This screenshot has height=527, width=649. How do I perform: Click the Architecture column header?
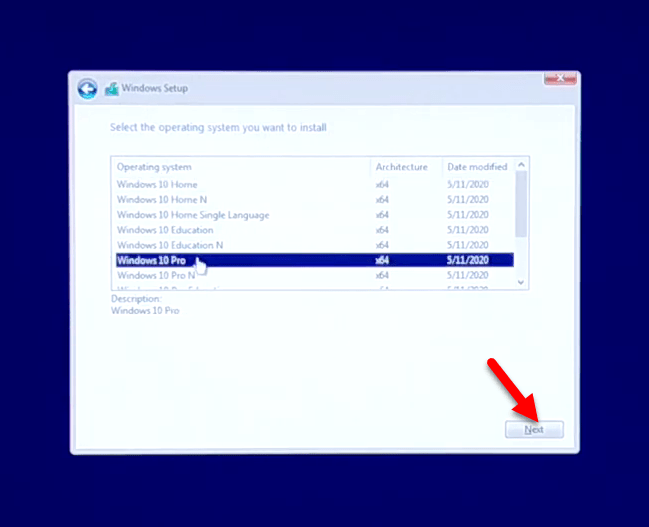pos(406,167)
